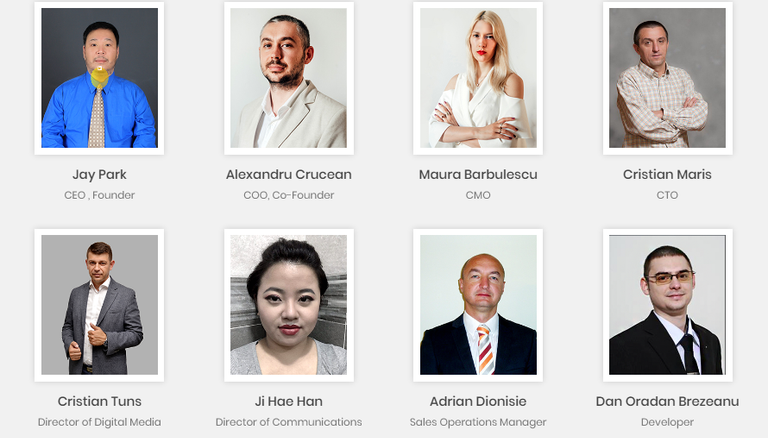Click the Cristian Tuns name text
This screenshot has height=438, width=768.
click(99, 401)
